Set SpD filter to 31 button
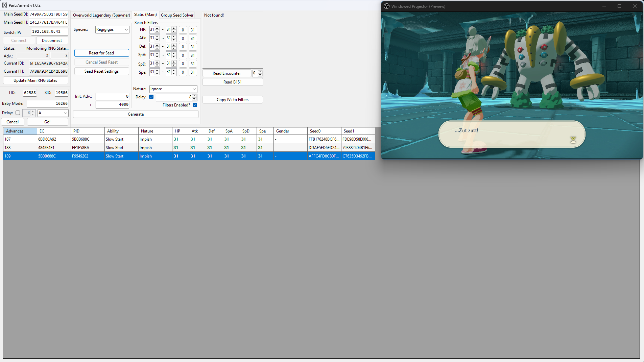The width and height of the screenshot is (644, 362). click(193, 64)
